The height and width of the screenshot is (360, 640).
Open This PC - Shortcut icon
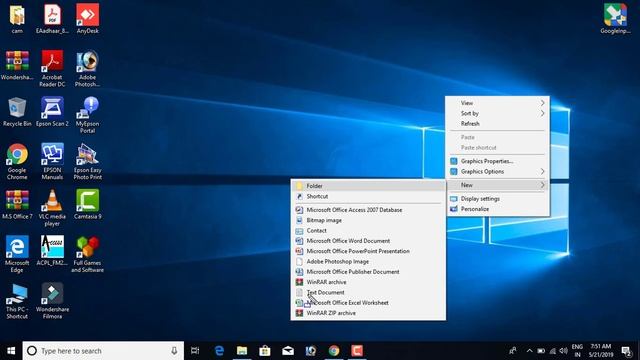coord(17,301)
